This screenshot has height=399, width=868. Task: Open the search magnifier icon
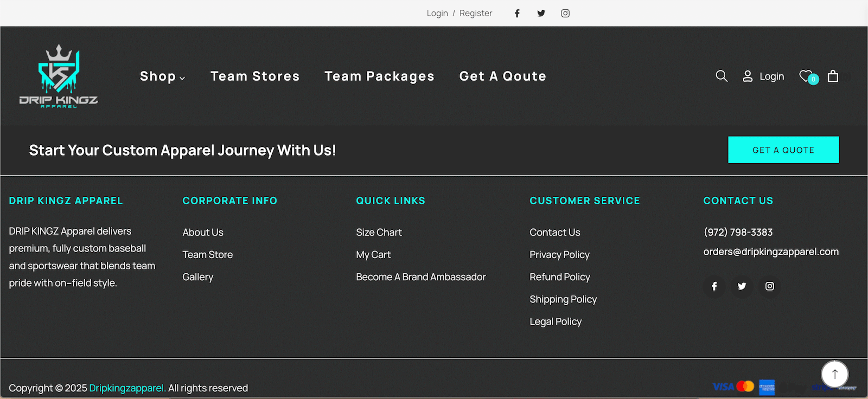click(x=722, y=76)
